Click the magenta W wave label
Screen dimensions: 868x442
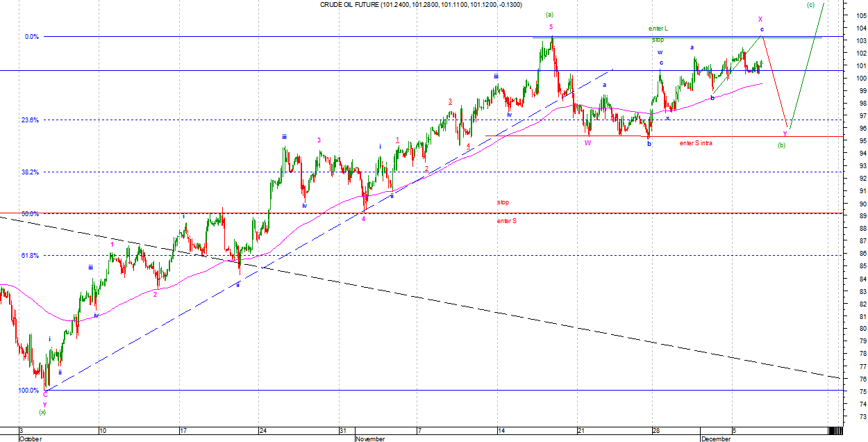[587, 142]
